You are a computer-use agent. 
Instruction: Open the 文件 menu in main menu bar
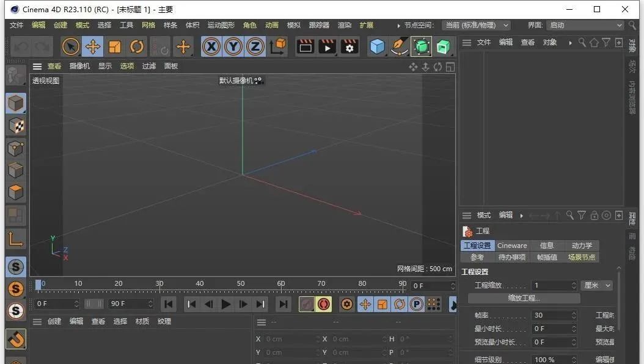click(16, 25)
